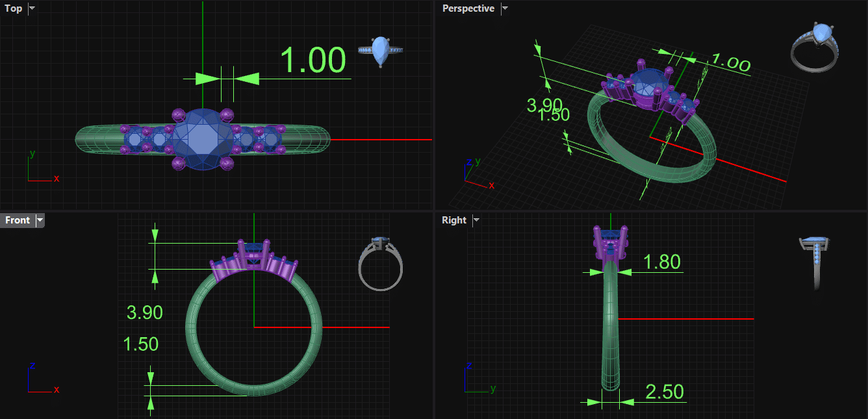This screenshot has height=419, width=868.
Task: Select the 1.50 dimension text in Front view
Action: (140, 344)
